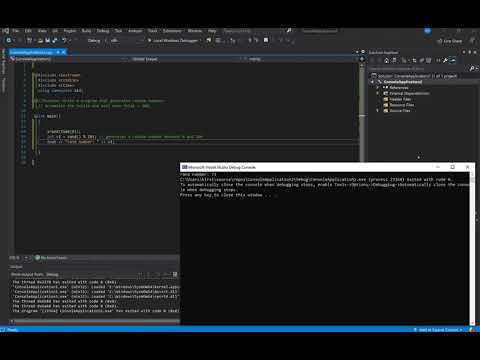Pin the open source file tab
The image size is (480, 360).
(x=58, y=52)
